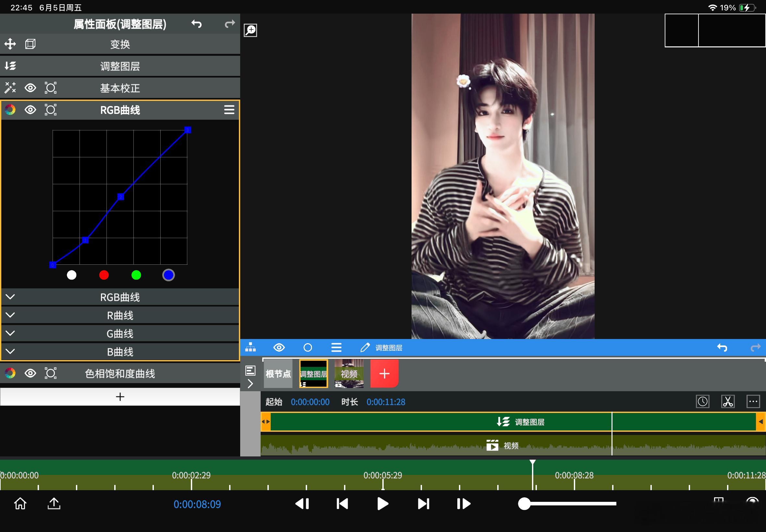Screen dimensions: 766x532
Task: Tap the 3D cube icon in 变换 row
Action: pyautogui.click(x=30, y=44)
